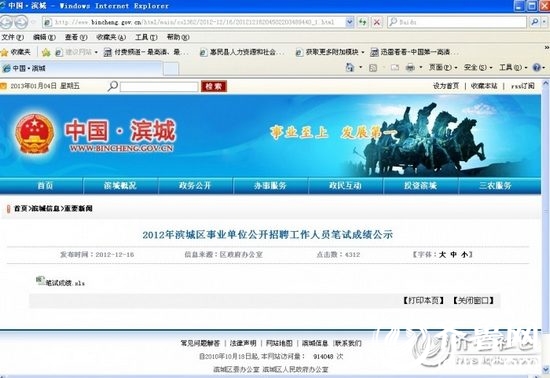Viewport: 550px width, 378px height.
Task: Expand favorites bar overflow chevron
Action: 546,47
